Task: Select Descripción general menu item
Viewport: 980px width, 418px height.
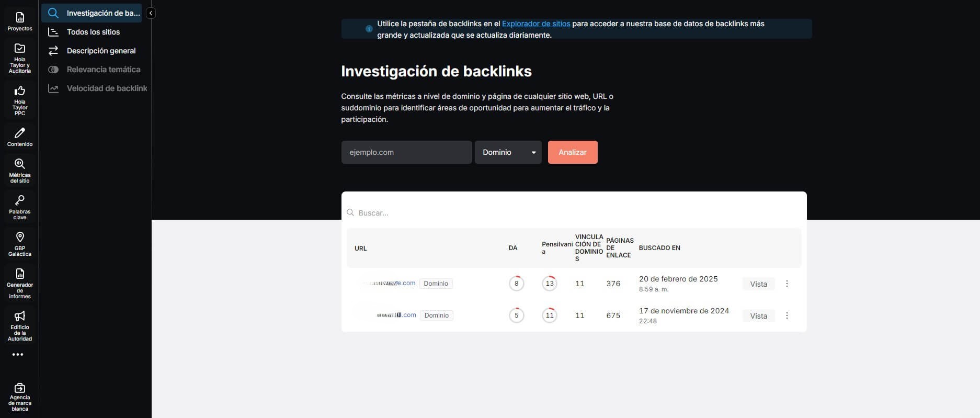Action: tap(101, 51)
